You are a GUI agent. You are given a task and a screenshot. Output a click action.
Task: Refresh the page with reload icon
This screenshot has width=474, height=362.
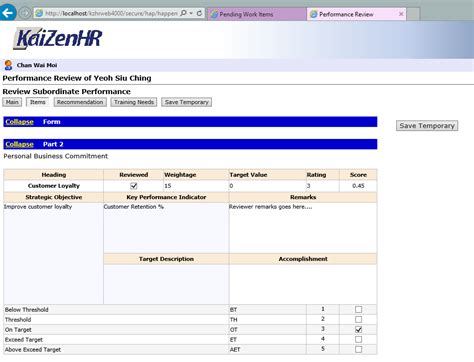[x=199, y=13]
